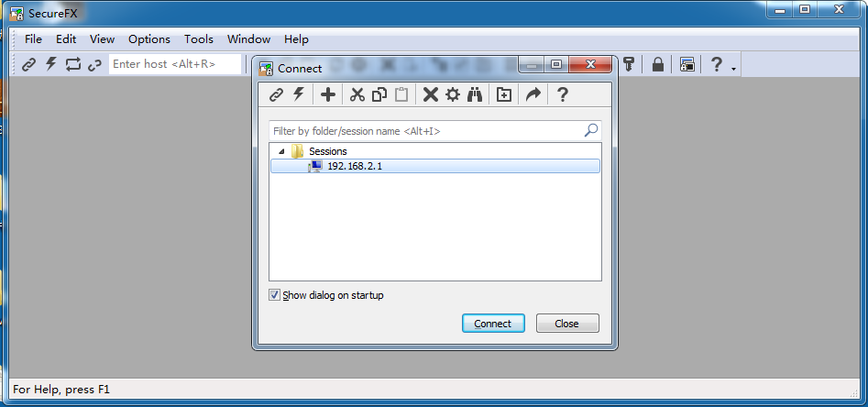868x407 pixels.
Task: Toggle Show dialog on startup checkbox
Action: pyautogui.click(x=274, y=295)
